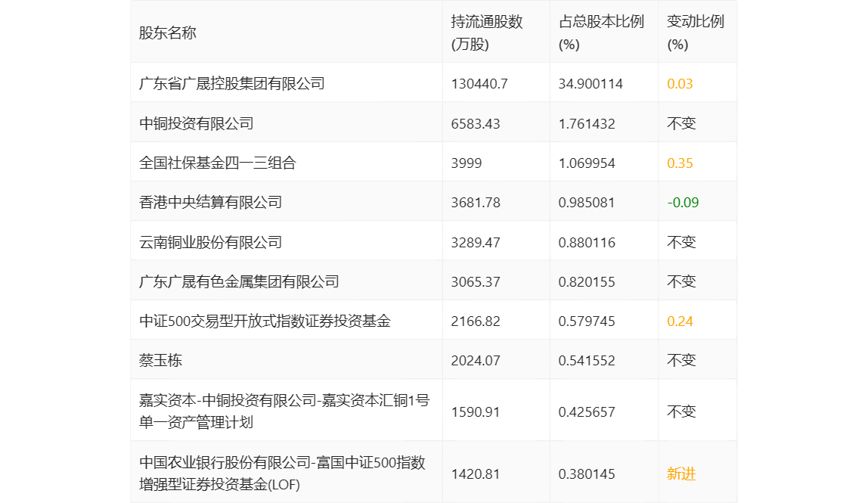Click the value 1590.91

476,411
